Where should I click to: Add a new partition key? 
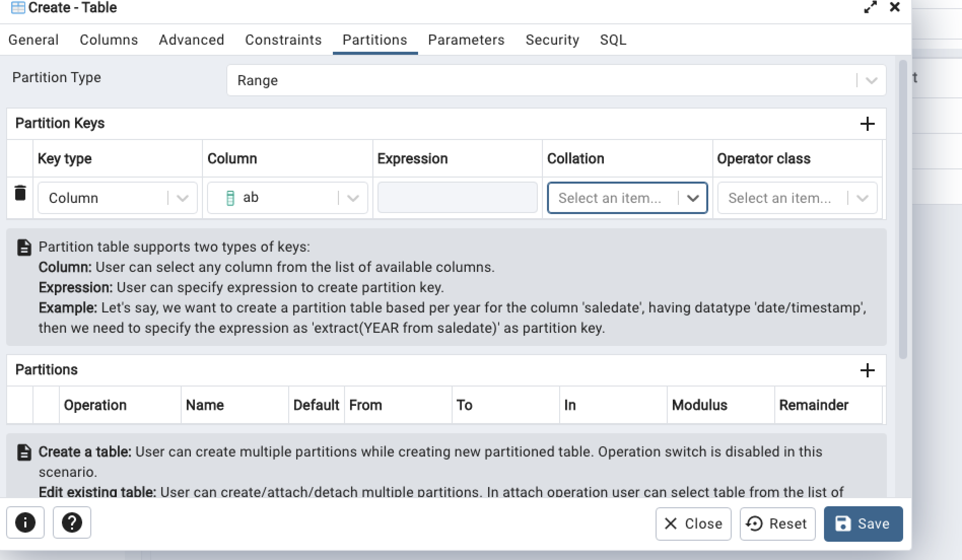868,123
